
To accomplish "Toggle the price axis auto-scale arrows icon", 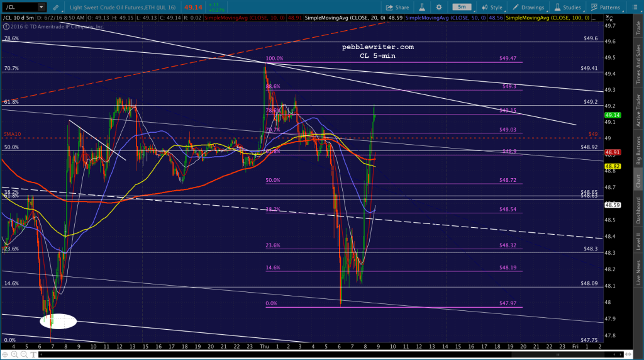I will click(x=609, y=18).
